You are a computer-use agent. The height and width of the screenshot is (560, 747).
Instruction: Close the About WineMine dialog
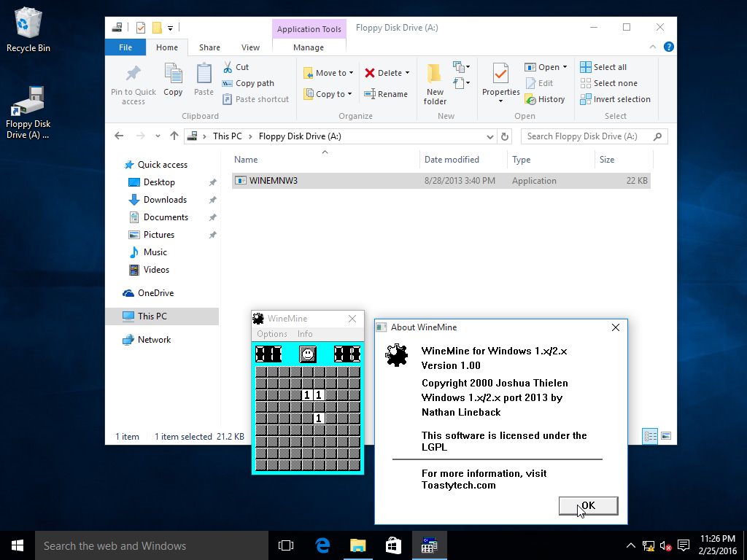coord(616,327)
